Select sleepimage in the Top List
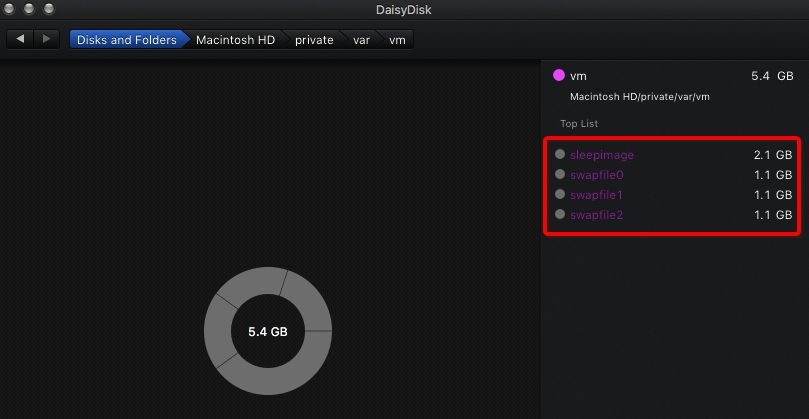The width and height of the screenshot is (809, 419). click(602, 155)
